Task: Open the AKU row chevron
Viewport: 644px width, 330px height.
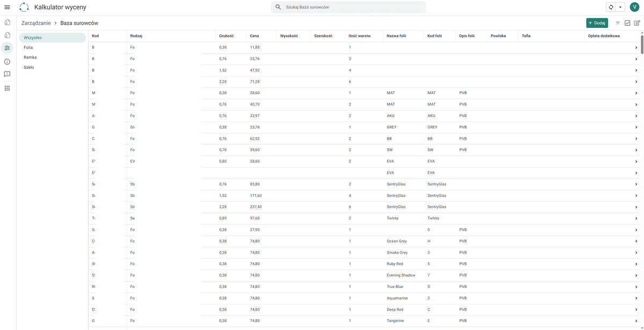Action: (636, 116)
